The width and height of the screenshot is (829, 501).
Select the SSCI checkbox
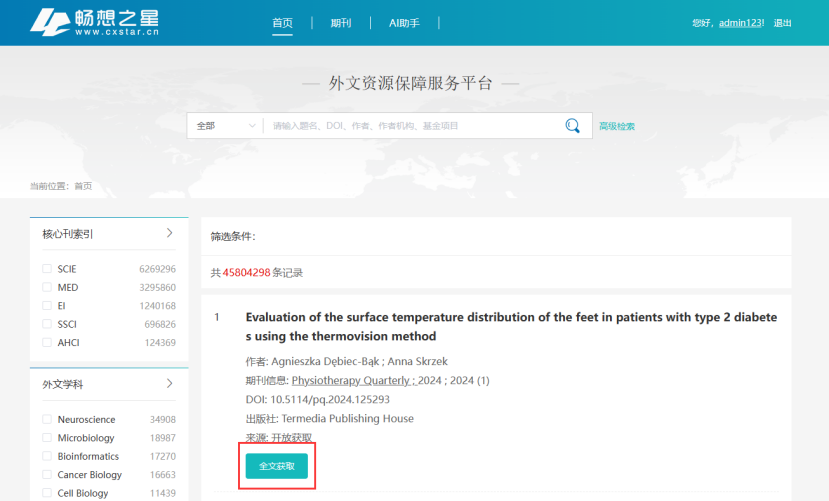(47, 324)
